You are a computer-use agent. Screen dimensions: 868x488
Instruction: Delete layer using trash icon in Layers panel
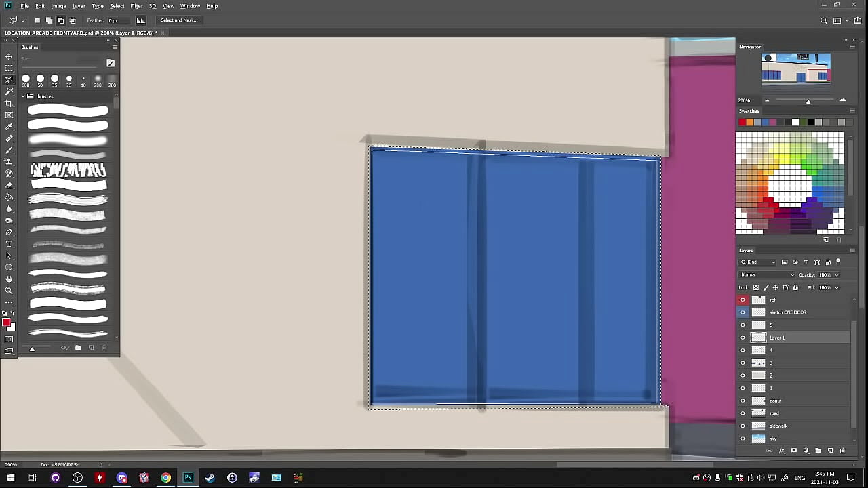click(842, 451)
